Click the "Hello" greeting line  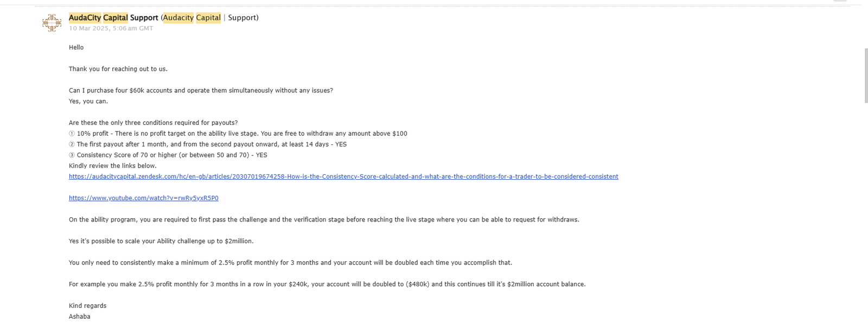pyautogui.click(x=76, y=47)
